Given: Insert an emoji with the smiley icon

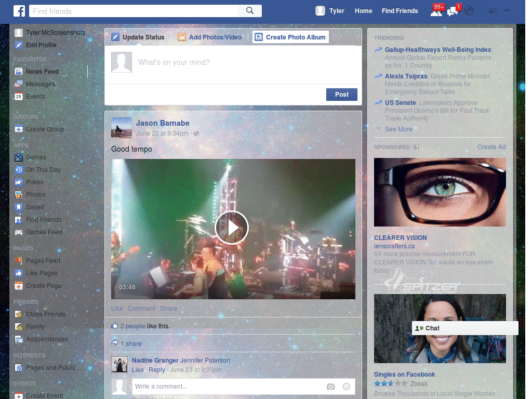Looking at the screenshot, I should tap(346, 387).
